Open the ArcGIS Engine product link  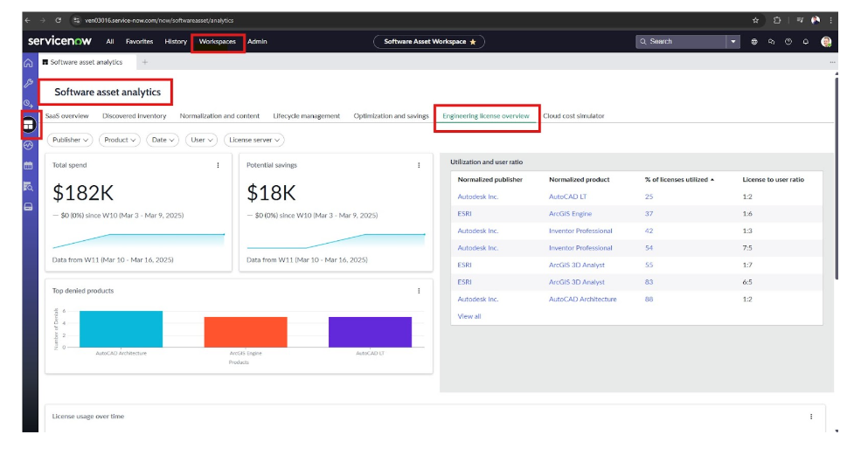[570, 214]
